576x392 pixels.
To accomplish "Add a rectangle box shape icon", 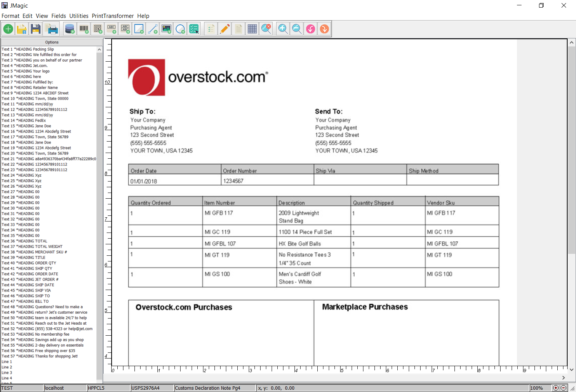I will pyautogui.click(x=139, y=29).
